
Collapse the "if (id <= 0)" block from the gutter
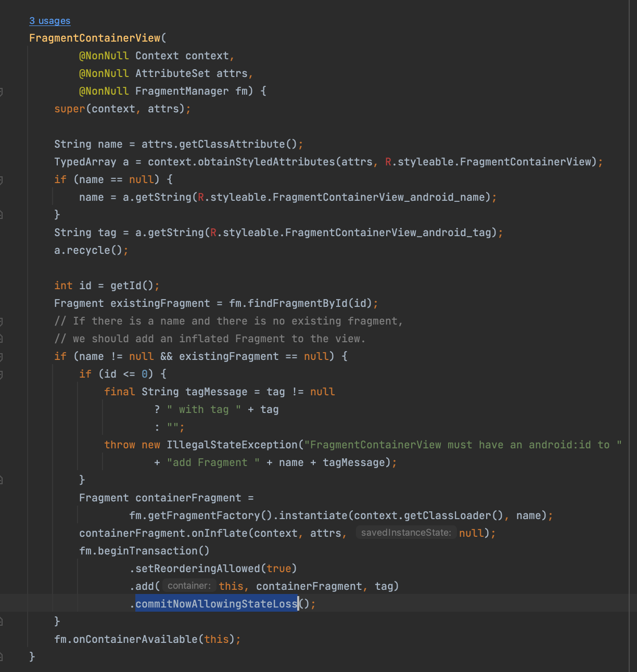click(2, 374)
